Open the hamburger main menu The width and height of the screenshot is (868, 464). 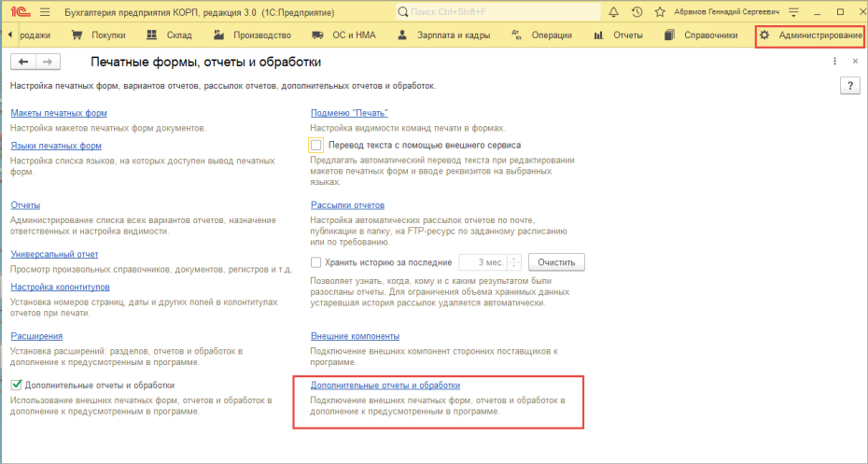click(46, 12)
